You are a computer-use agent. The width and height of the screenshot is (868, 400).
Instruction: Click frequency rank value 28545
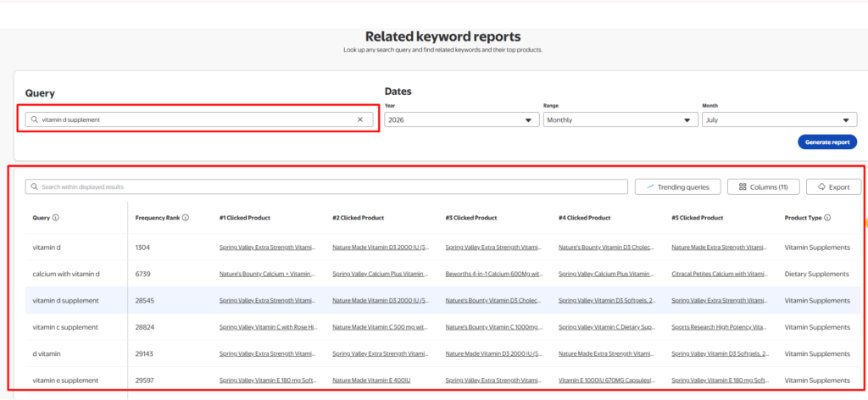click(144, 300)
